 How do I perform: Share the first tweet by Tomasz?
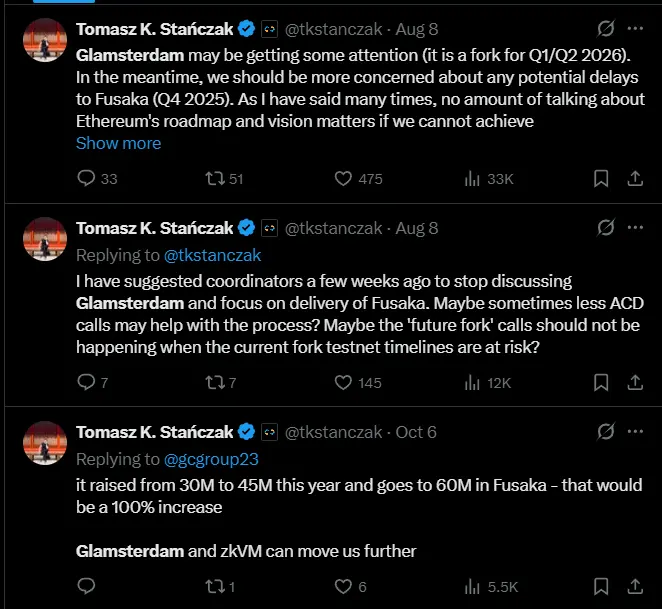click(634, 179)
